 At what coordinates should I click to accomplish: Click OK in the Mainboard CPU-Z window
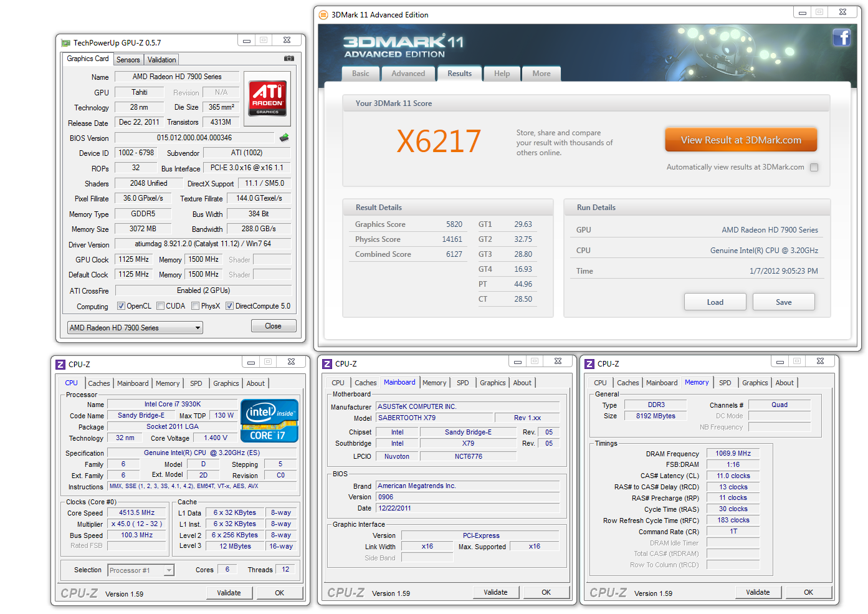click(546, 592)
